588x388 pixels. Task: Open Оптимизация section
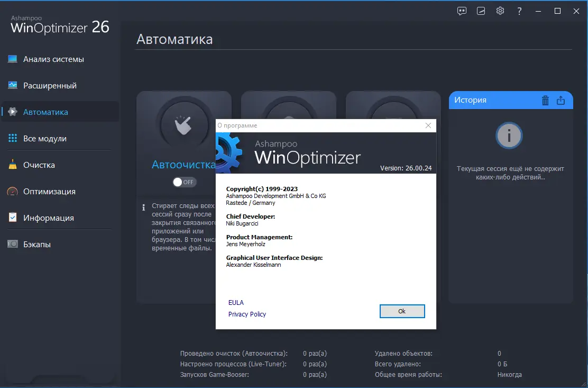[x=49, y=192]
